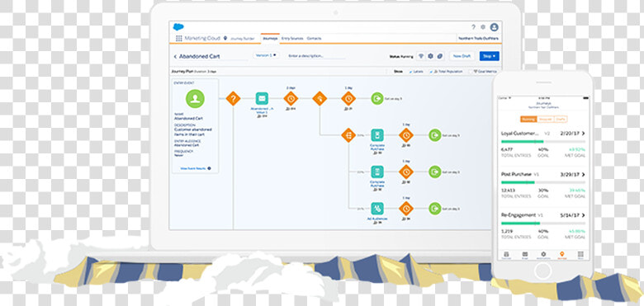Click the Marketing Cloud title text

(202, 38)
